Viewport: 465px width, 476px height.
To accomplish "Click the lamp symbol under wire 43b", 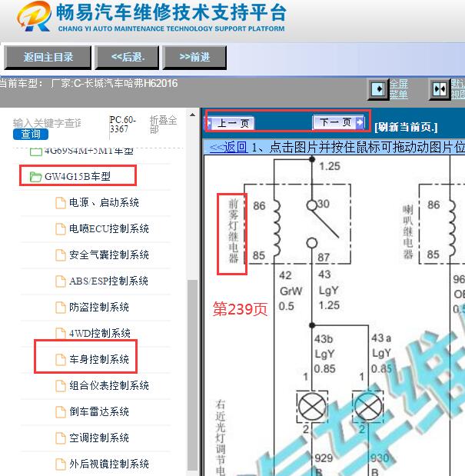I will pos(312,407).
